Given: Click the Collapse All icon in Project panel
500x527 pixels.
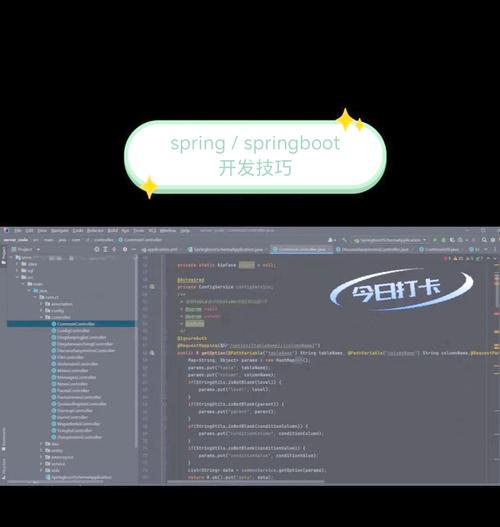Looking at the screenshot, I should [x=114, y=249].
